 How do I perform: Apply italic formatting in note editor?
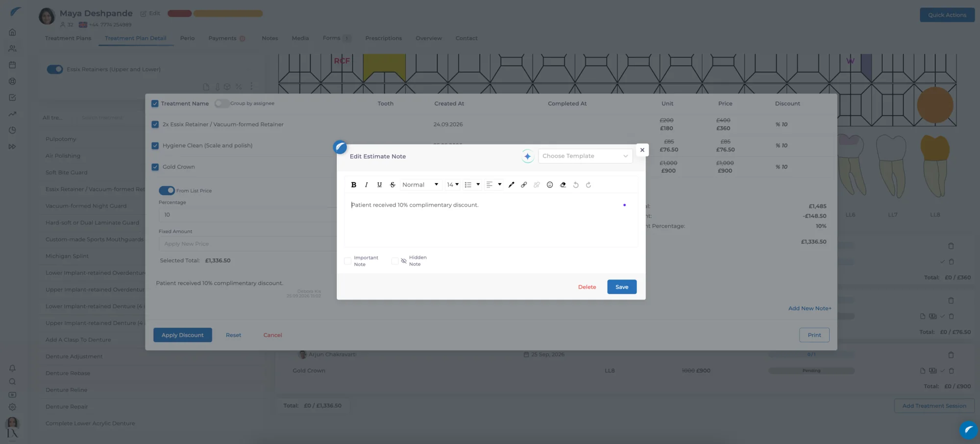tap(366, 185)
